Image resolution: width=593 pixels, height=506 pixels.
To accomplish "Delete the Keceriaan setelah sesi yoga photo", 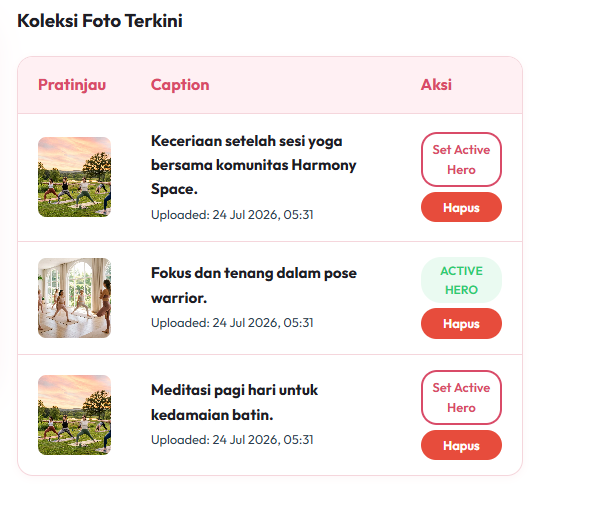I will click(461, 207).
